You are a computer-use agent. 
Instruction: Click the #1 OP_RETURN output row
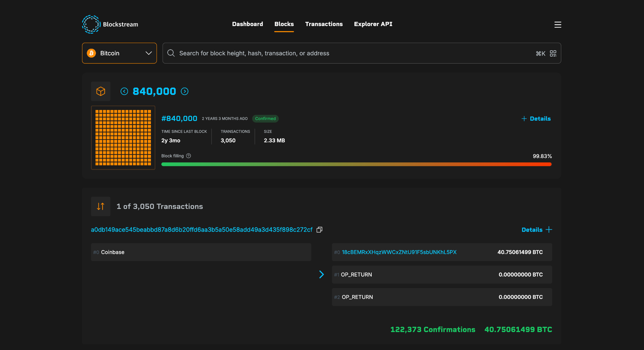pos(442,275)
